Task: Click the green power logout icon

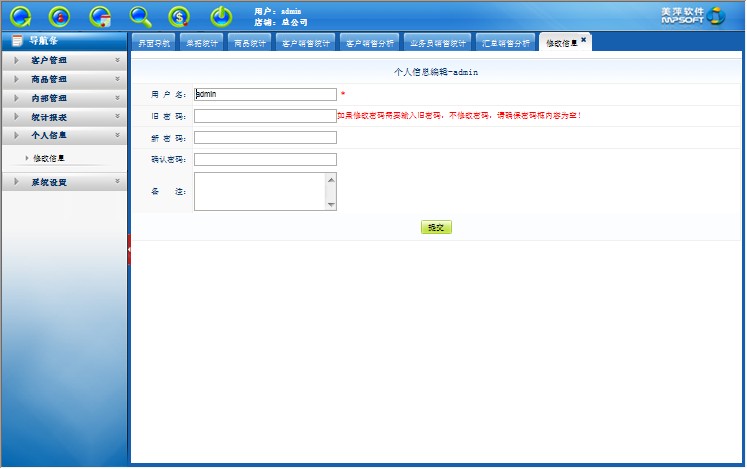Action: pyautogui.click(x=221, y=16)
